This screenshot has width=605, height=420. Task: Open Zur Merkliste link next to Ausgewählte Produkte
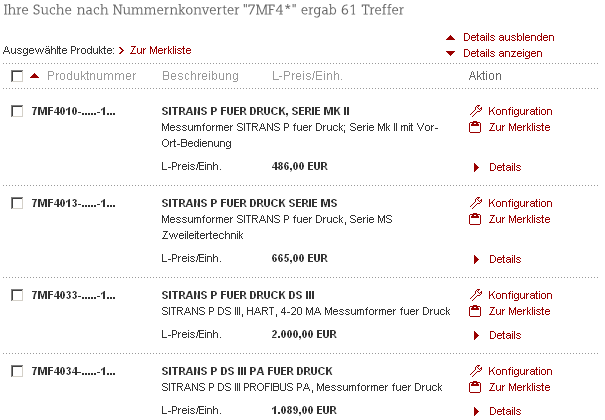pos(161,51)
